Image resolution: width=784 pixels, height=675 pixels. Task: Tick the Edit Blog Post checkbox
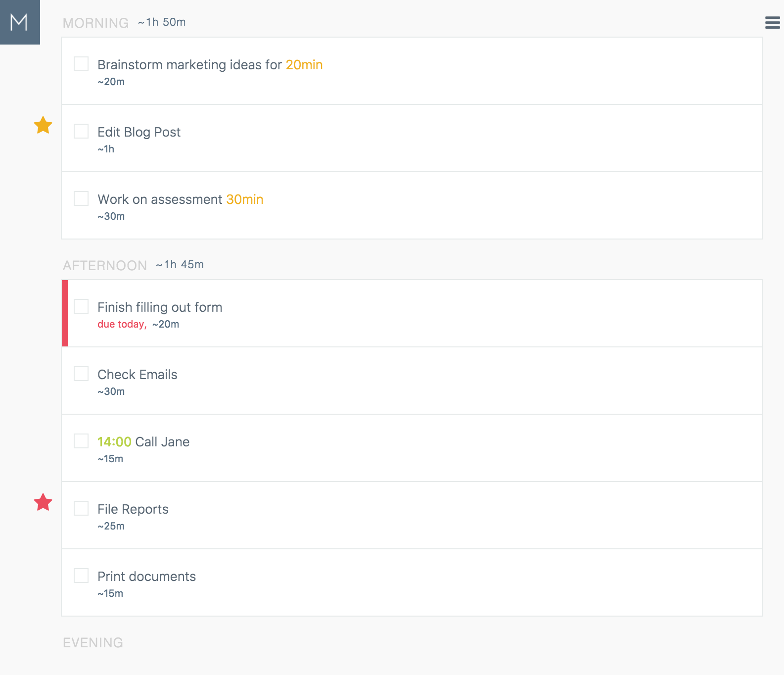click(x=81, y=131)
